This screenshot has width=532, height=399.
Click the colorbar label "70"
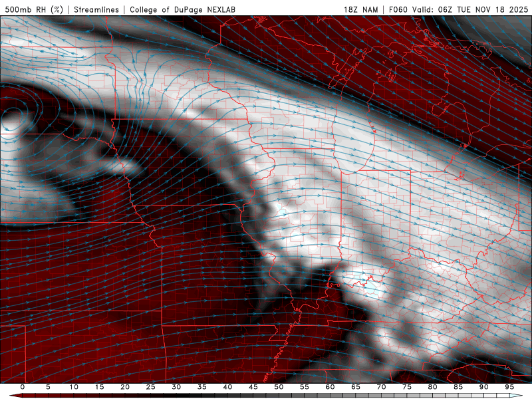click(381, 387)
